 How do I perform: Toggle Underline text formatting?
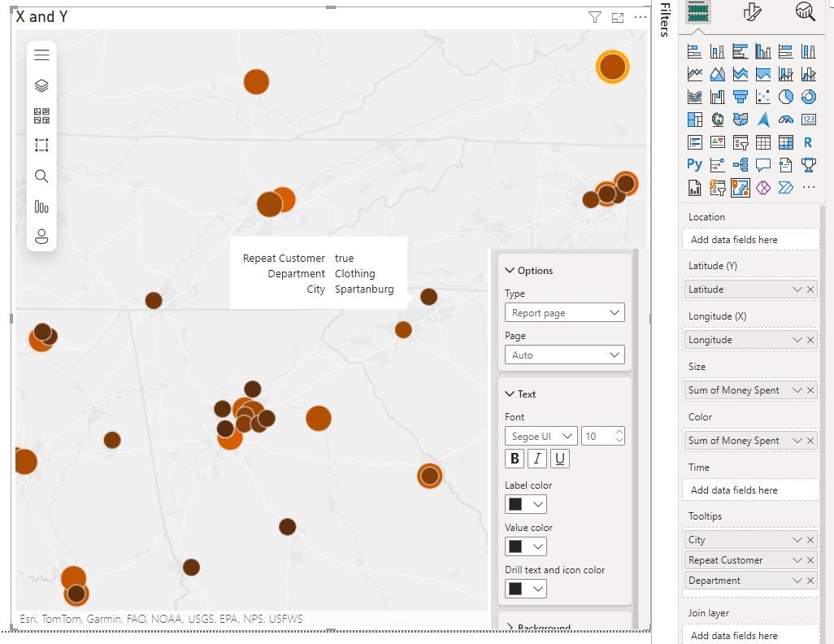[561, 458]
